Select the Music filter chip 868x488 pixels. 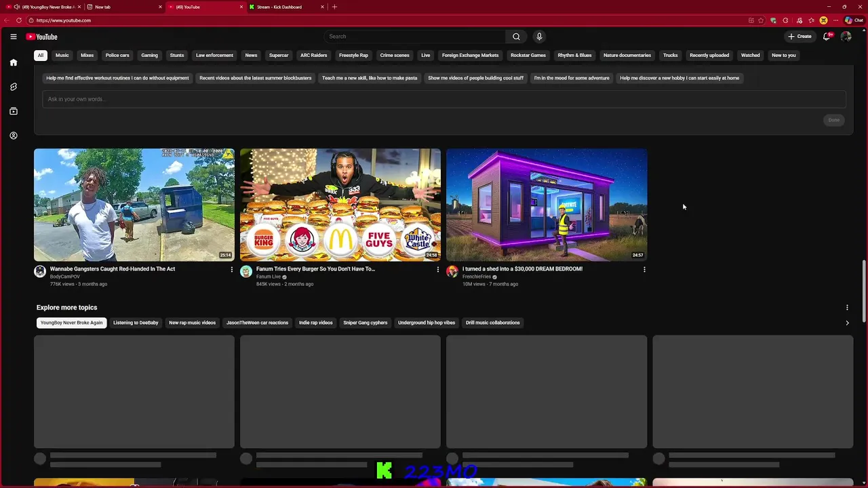[62, 56]
